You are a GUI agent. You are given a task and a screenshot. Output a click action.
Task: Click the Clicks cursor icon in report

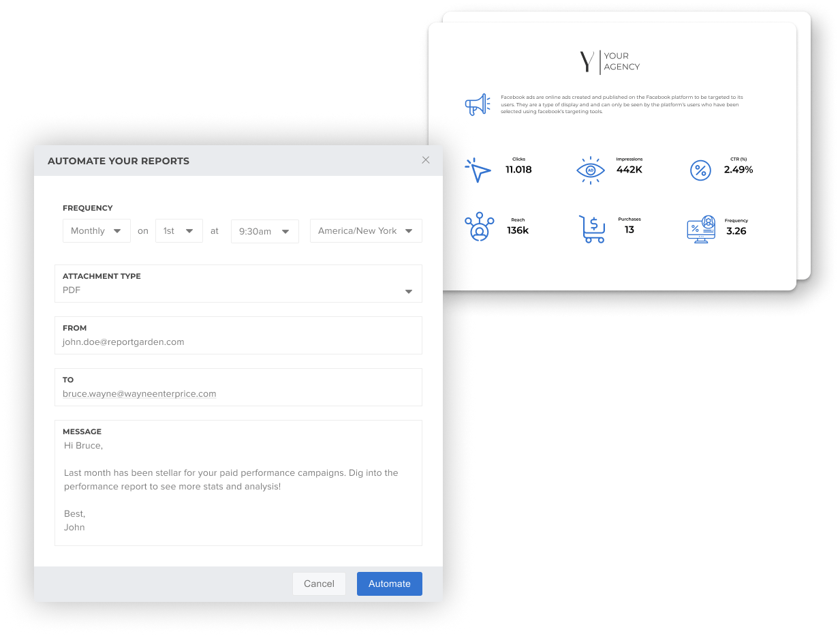(478, 170)
